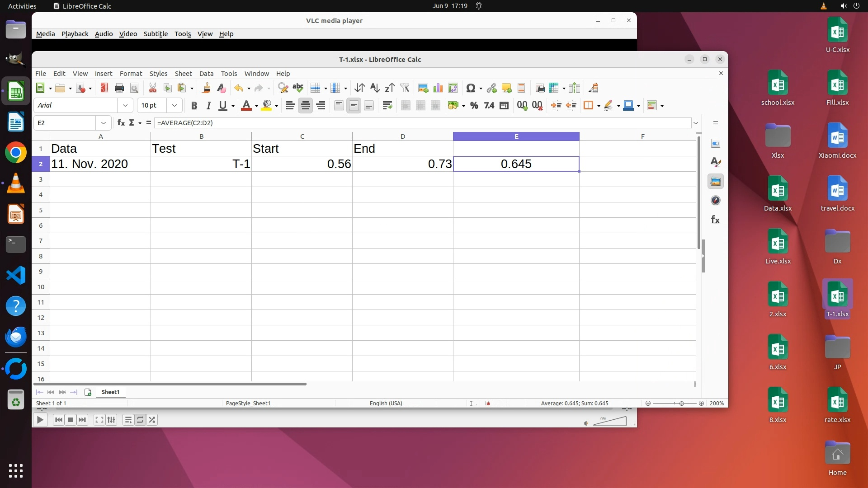Click the Export as PDF icon
This screenshot has width=868, height=488.
pos(104,88)
